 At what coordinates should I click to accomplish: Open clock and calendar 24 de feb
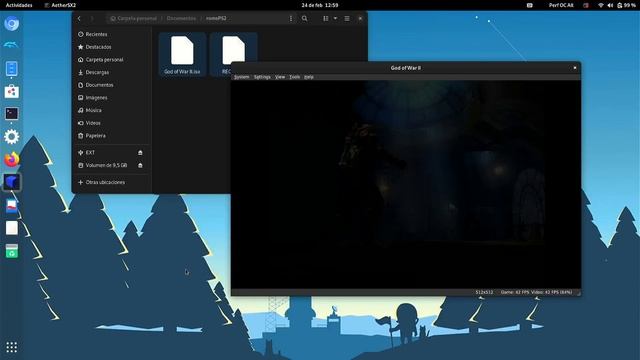pyautogui.click(x=320, y=5)
